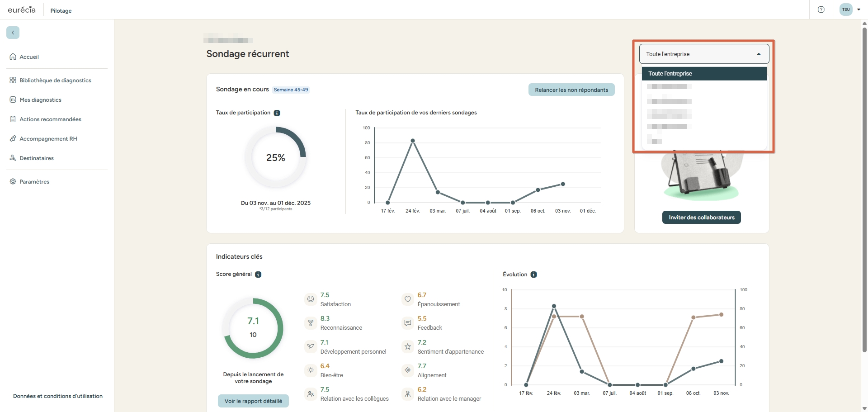The image size is (868, 412).
Task: Click the Reconnaissance trophy icon
Action: [x=311, y=322]
